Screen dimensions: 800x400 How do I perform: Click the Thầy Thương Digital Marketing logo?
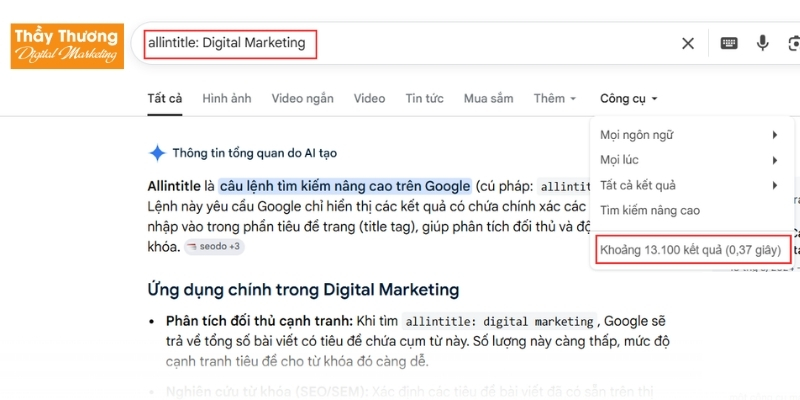tap(67, 46)
